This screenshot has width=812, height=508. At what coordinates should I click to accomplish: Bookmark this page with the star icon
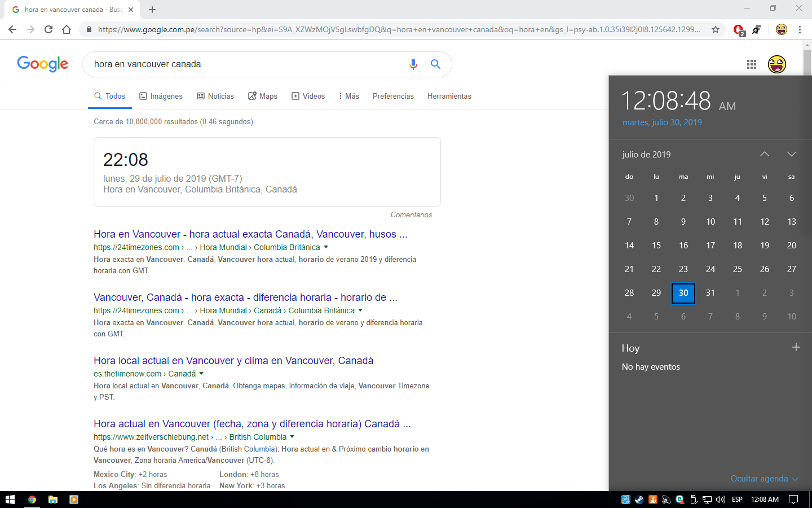716,29
